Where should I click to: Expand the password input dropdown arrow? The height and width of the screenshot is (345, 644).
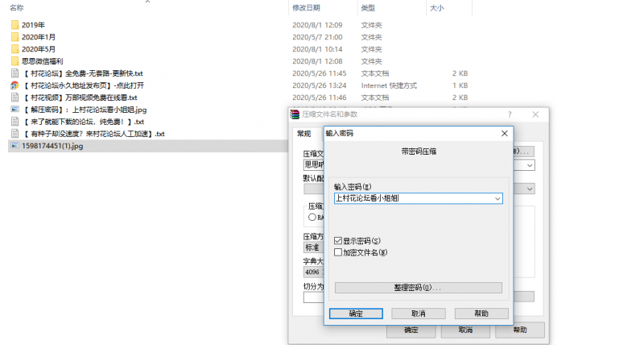pyautogui.click(x=497, y=197)
